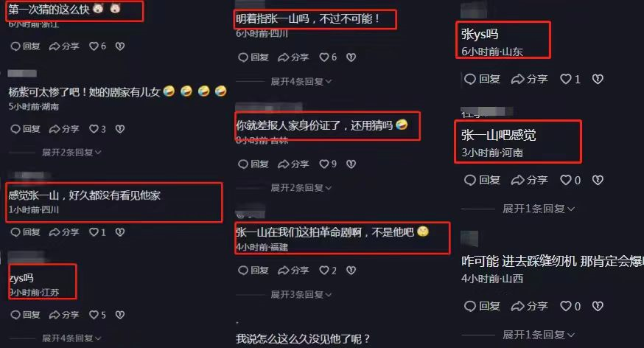
Task: Like the '张ys吗' comment with 1 like
Action: point(566,79)
